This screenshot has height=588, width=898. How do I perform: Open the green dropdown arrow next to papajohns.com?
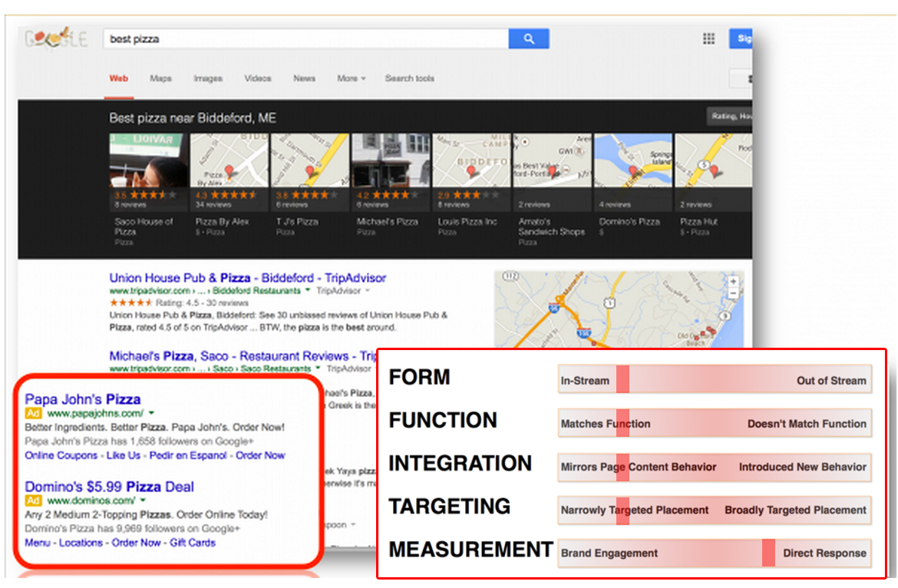[x=151, y=413]
